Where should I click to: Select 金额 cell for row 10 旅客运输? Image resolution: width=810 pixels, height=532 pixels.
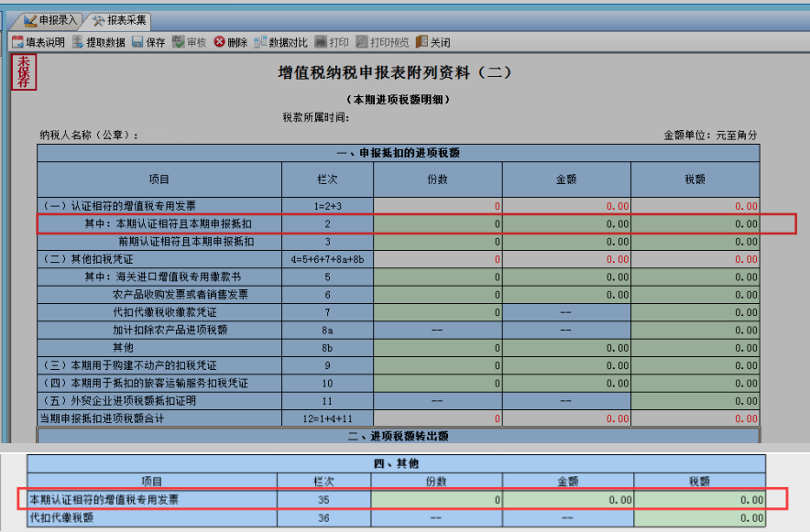click(x=566, y=384)
